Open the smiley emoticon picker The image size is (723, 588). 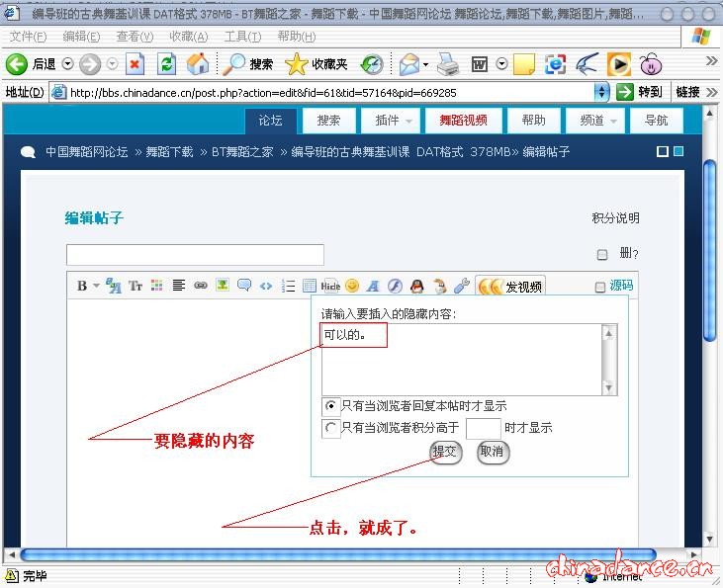pyautogui.click(x=352, y=286)
